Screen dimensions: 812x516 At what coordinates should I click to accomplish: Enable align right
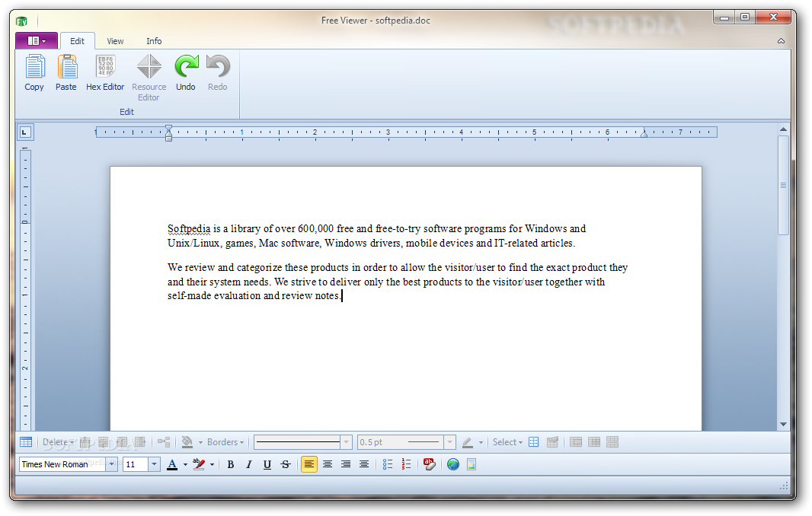(346, 464)
